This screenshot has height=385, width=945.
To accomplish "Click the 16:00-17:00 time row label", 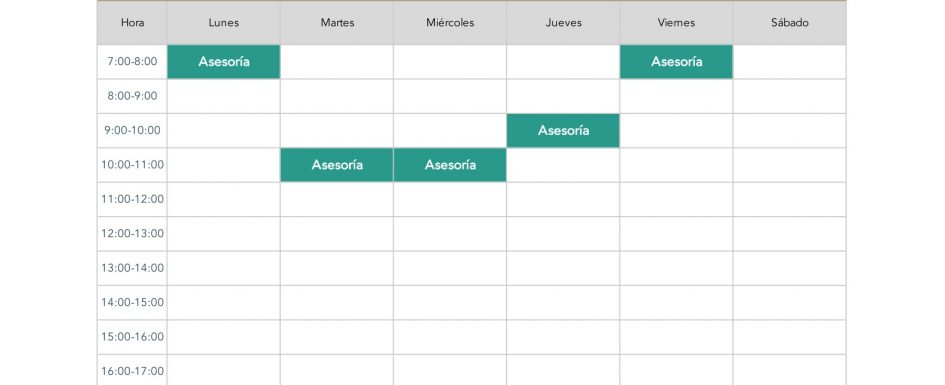I will [132, 370].
